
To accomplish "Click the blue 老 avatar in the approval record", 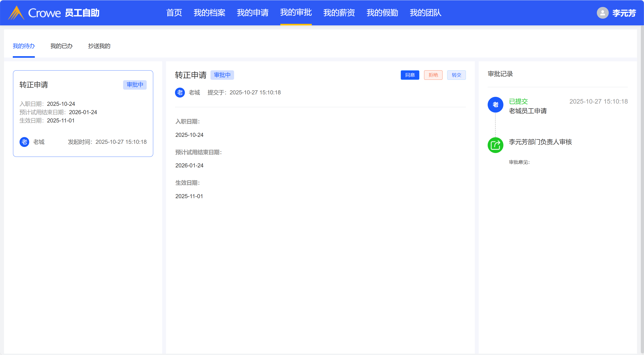I will (495, 104).
